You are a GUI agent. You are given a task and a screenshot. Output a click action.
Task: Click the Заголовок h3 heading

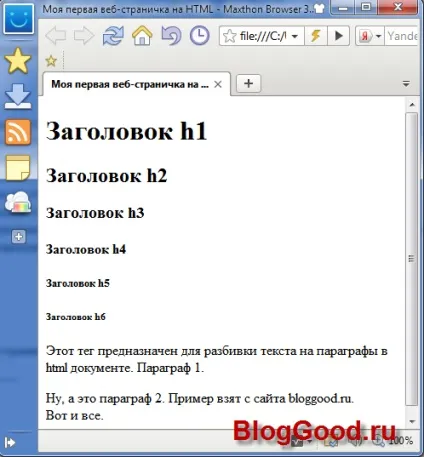[x=95, y=213]
